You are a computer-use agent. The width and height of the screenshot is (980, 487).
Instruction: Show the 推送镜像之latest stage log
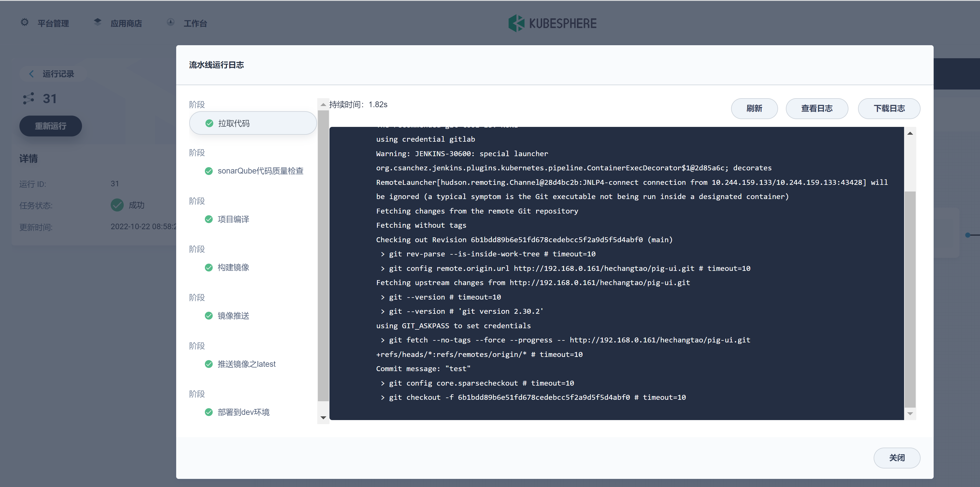246,364
